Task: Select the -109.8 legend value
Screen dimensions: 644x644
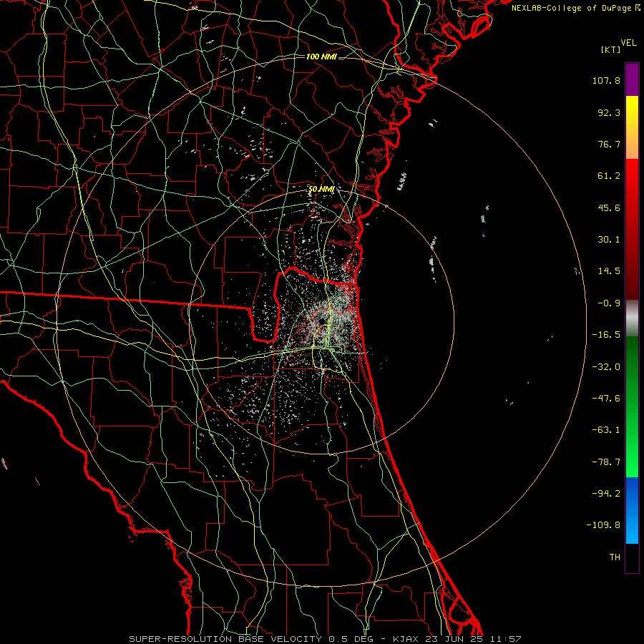Action: (603, 525)
